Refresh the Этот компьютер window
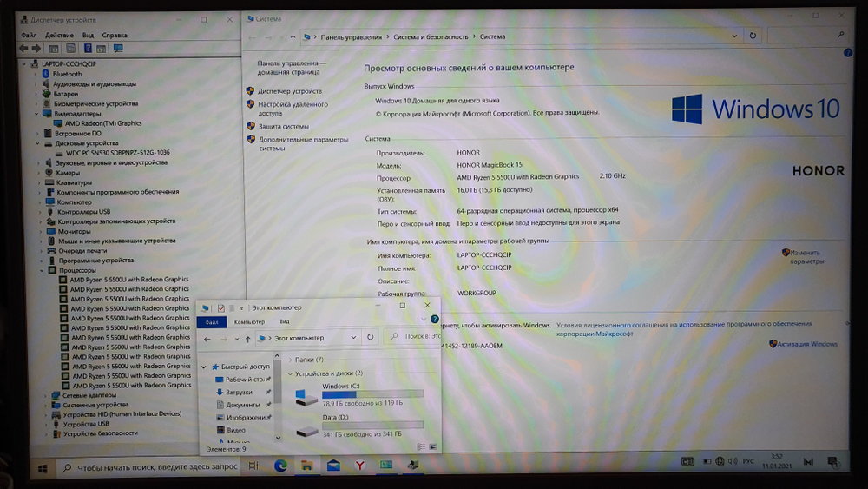Image resolution: width=868 pixels, height=489 pixels. (x=370, y=337)
